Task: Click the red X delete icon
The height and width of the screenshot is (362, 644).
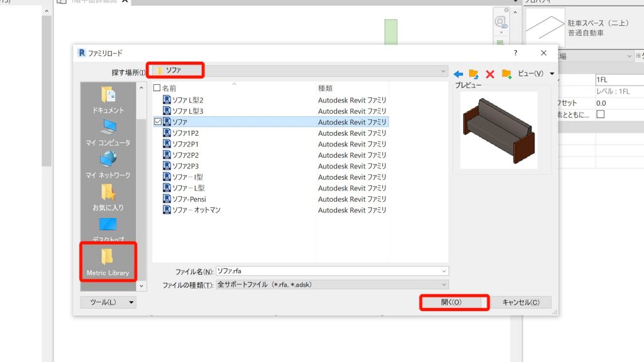Action: (490, 74)
